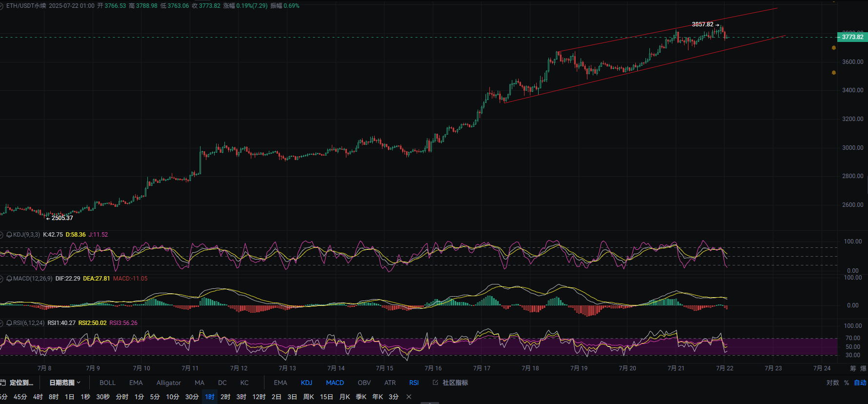The width and height of the screenshot is (868, 404).
Task: Select the 30秒 interval
Action: pos(103,397)
